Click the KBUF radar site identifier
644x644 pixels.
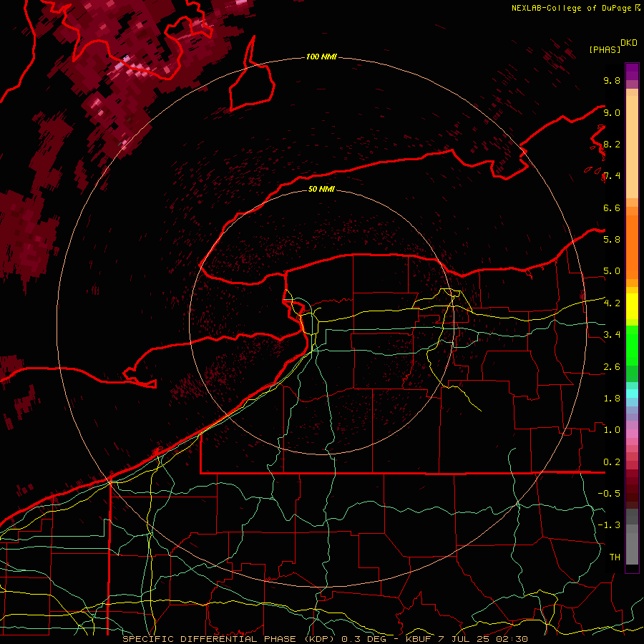(x=419, y=639)
